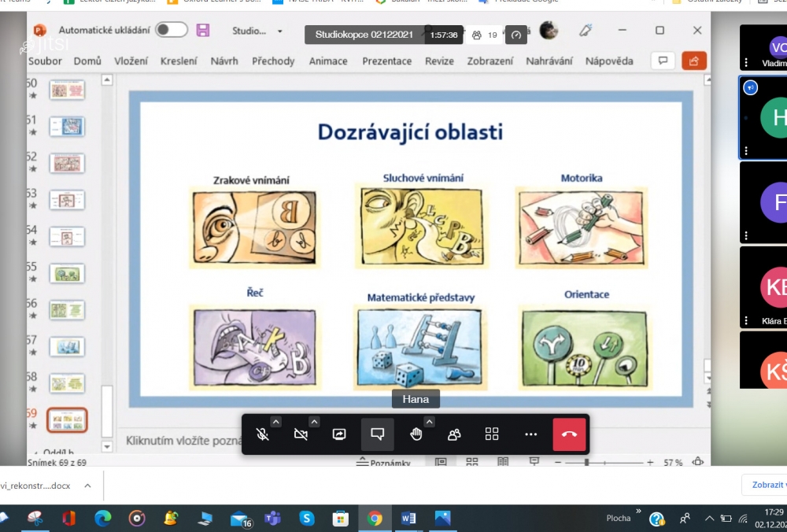Switch to the Přechody tab
Viewport: 787px width, 532px height.
(273, 61)
